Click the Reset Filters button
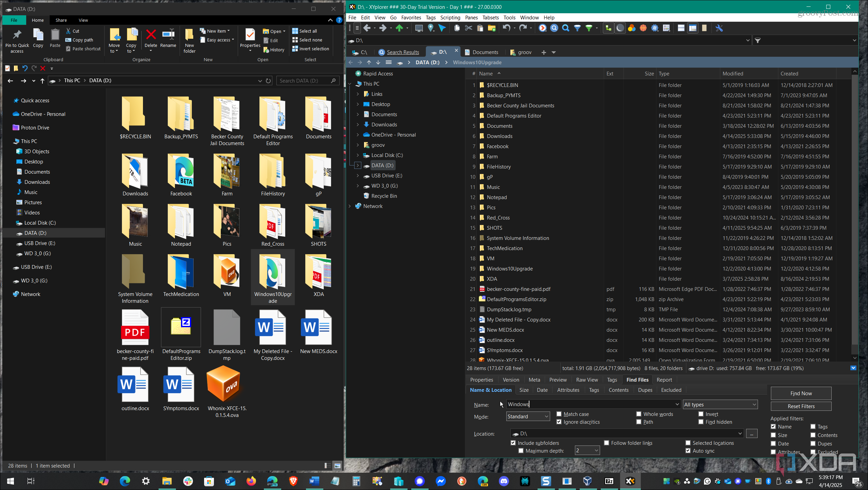The height and width of the screenshot is (490, 868). tap(801, 406)
